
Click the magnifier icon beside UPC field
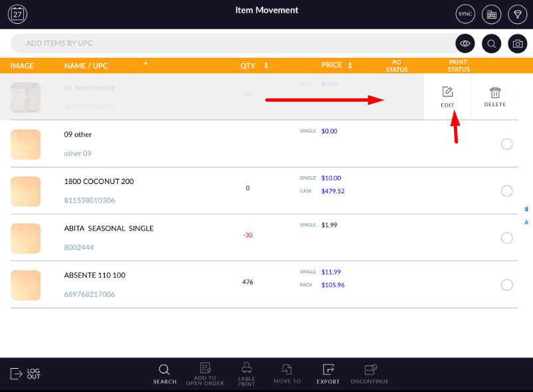coord(491,44)
